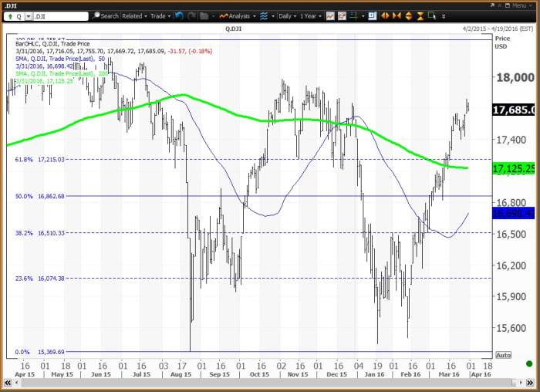Expand the wavy lines icon dropdown arrow

(x=273, y=16)
